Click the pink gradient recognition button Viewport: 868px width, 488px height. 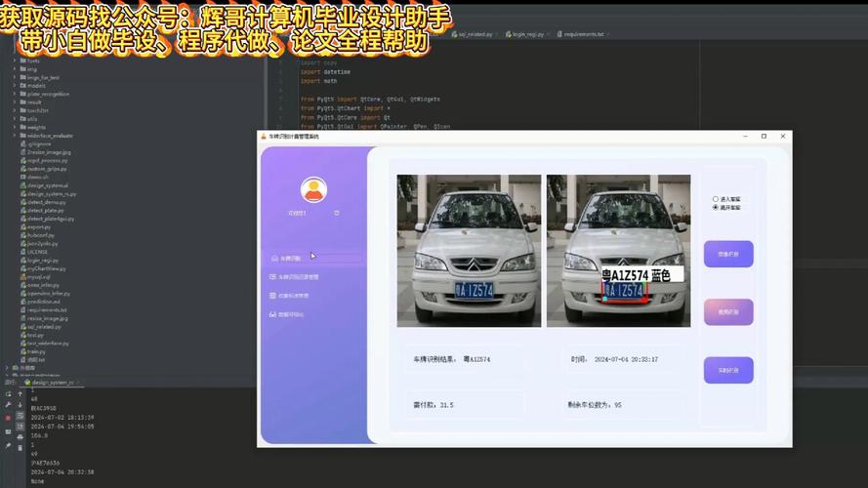click(728, 312)
